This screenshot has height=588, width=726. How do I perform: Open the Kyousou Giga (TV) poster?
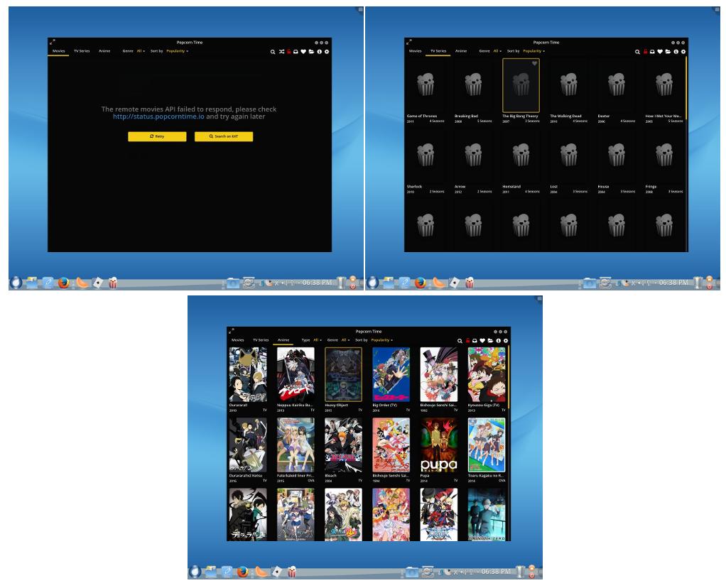click(486, 374)
